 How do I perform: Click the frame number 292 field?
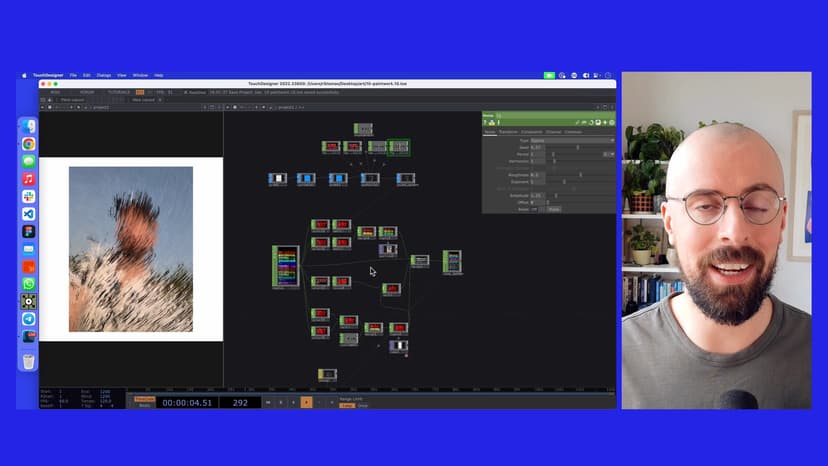(x=240, y=403)
